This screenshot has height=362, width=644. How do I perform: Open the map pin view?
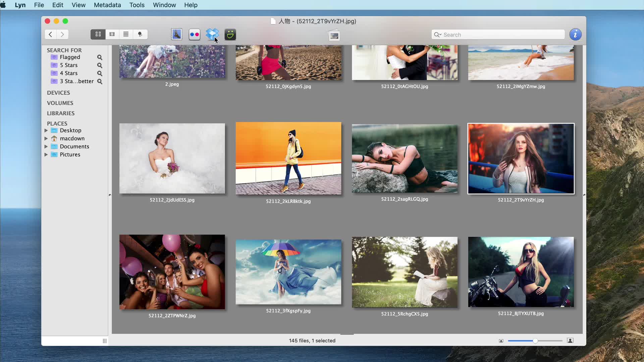click(x=140, y=34)
